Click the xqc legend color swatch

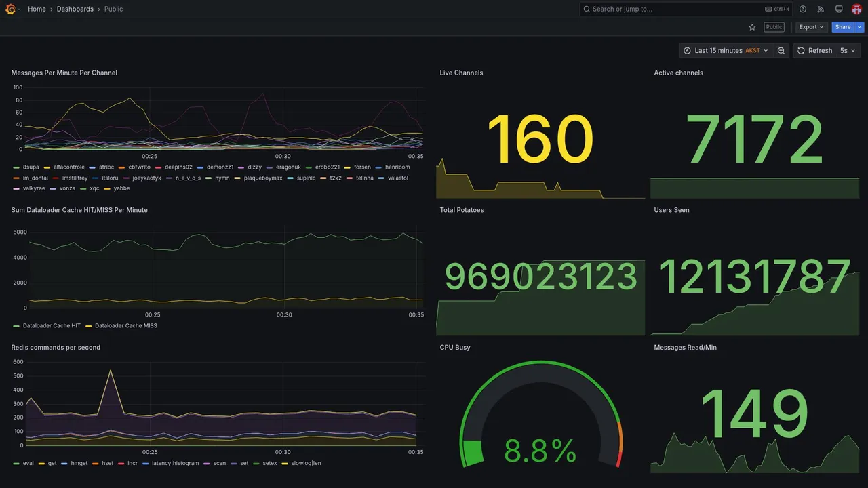[83, 188]
